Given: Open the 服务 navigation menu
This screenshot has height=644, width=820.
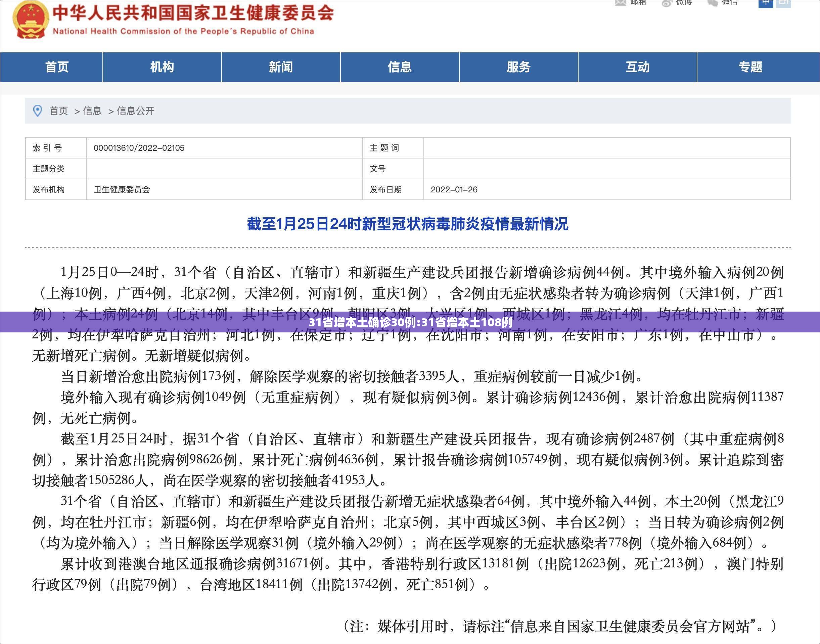Looking at the screenshot, I should point(519,67).
